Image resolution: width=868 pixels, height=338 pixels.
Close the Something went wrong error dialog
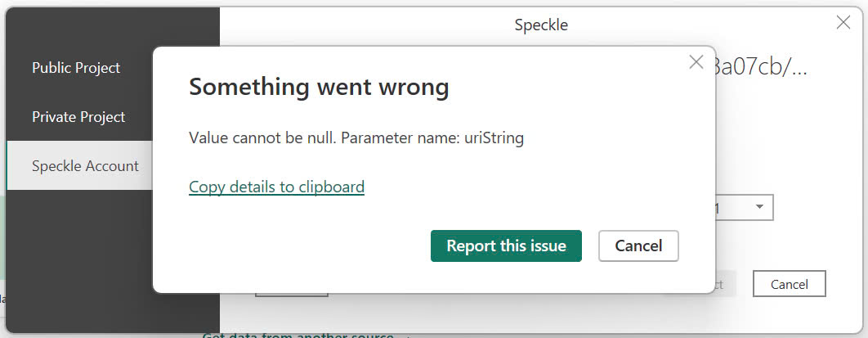point(696,62)
